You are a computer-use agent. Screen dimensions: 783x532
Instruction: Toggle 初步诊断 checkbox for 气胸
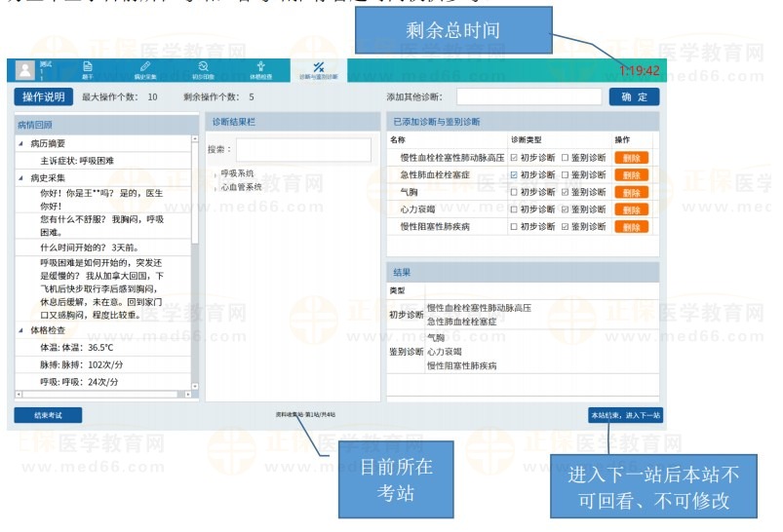tap(514, 192)
